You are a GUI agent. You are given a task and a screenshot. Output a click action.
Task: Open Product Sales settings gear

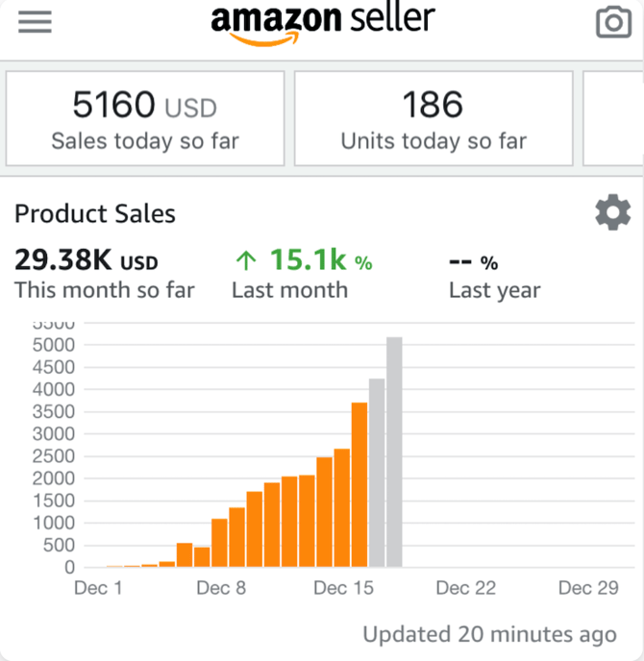point(612,212)
